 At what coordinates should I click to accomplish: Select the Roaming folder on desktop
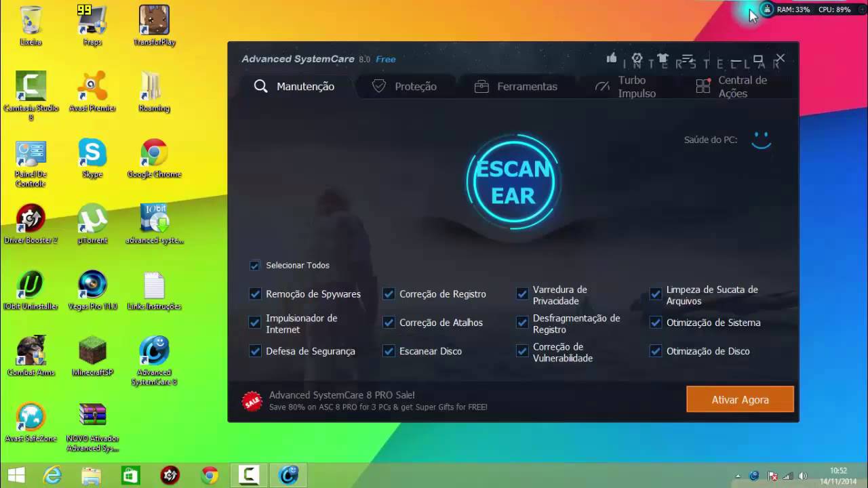pyautogui.click(x=154, y=91)
